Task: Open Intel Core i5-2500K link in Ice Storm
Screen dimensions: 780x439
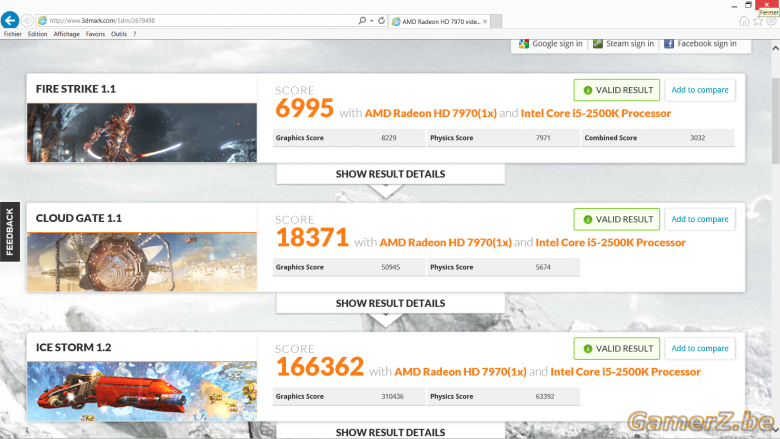Action: [x=626, y=372]
